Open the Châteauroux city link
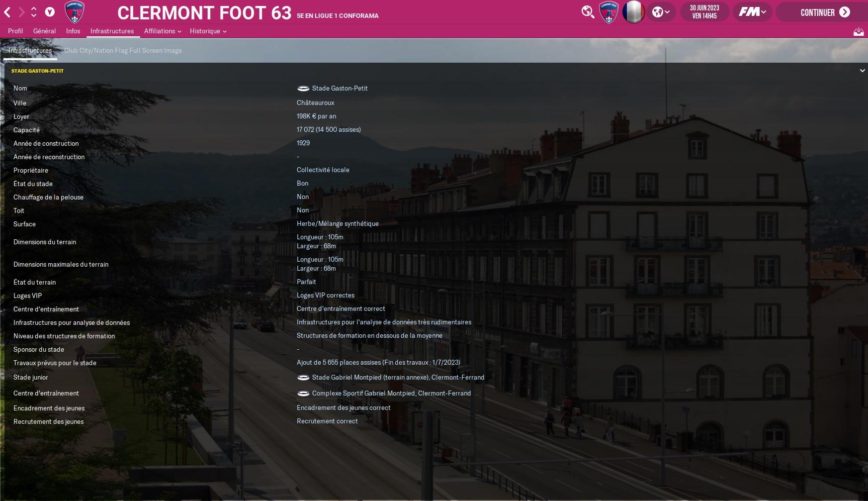This screenshot has height=501, width=868. tap(316, 102)
